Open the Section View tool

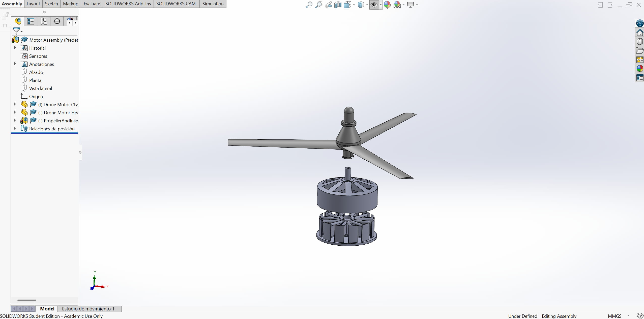[338, 5]
